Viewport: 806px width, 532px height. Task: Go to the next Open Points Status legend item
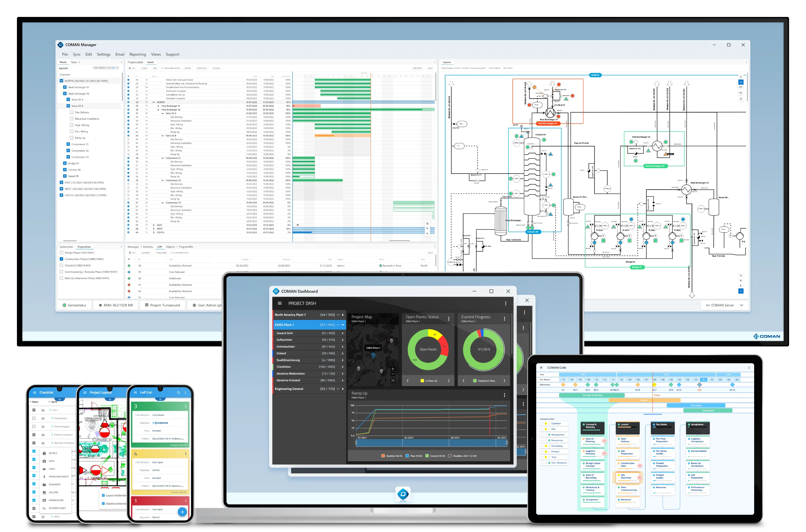pyautogui.click(x=448, y=381)
